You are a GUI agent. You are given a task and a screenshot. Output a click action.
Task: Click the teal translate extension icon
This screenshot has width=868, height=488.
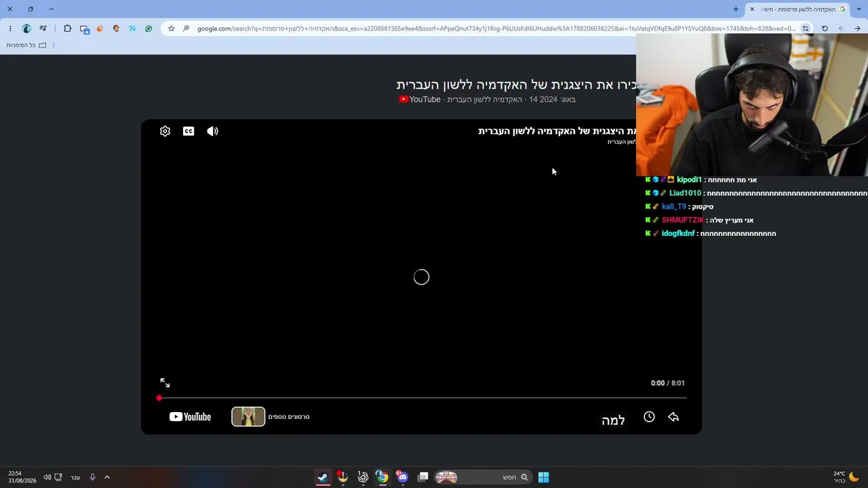[x=132, y=28]
